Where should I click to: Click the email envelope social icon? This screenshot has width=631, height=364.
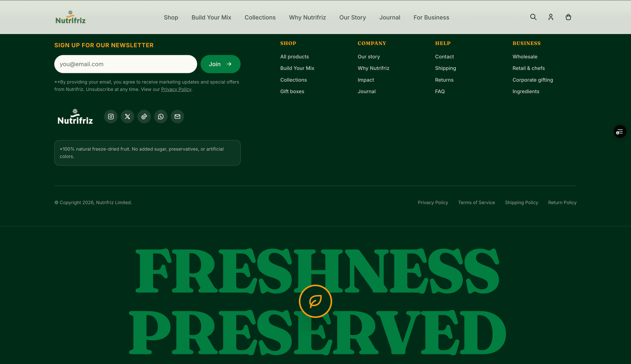tap(177, 116)
